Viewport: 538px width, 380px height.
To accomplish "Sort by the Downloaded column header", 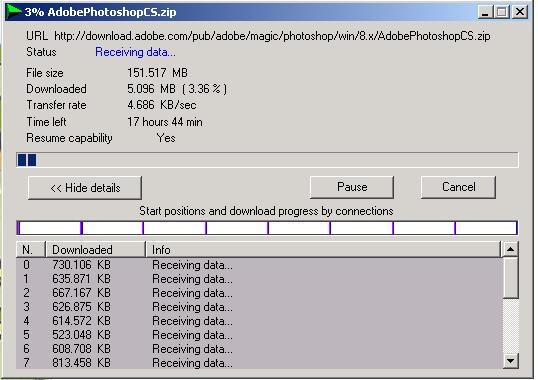I will [95, 249].
